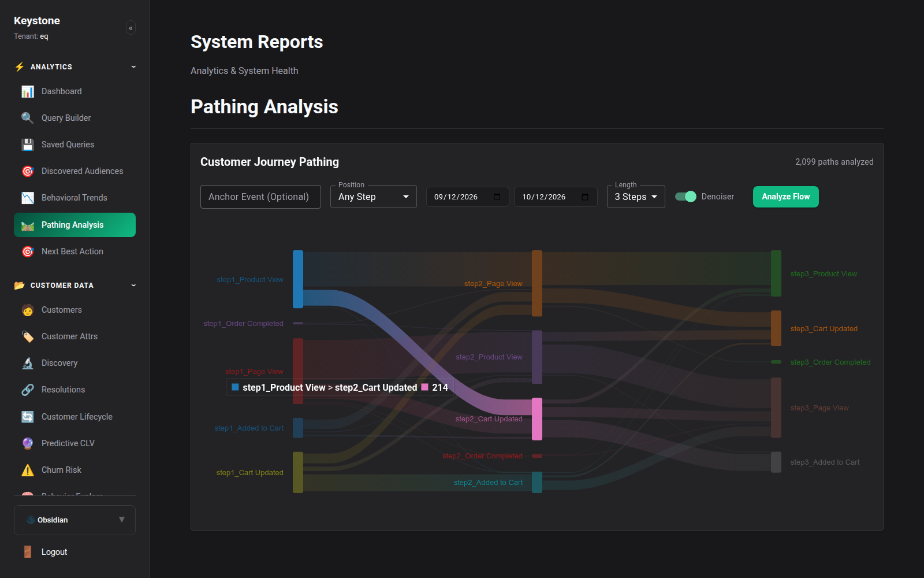Navigate to Discovered Audiences
This screenshot has height=578, width=924.
(x=74, y=171)
